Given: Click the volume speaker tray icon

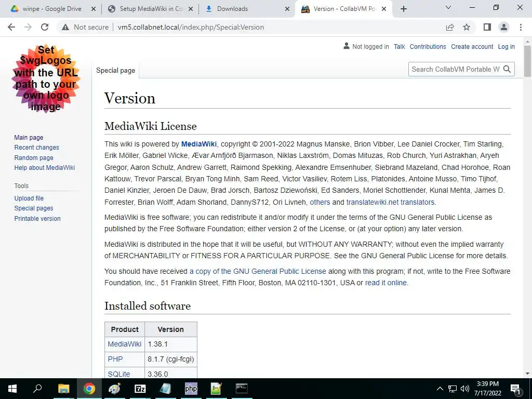Looking at the screenshot, I should (465, 389).
